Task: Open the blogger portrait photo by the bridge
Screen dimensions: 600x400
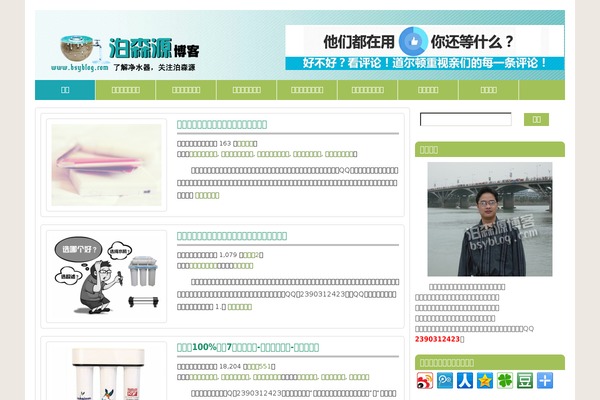Action: tap(489, 219)
